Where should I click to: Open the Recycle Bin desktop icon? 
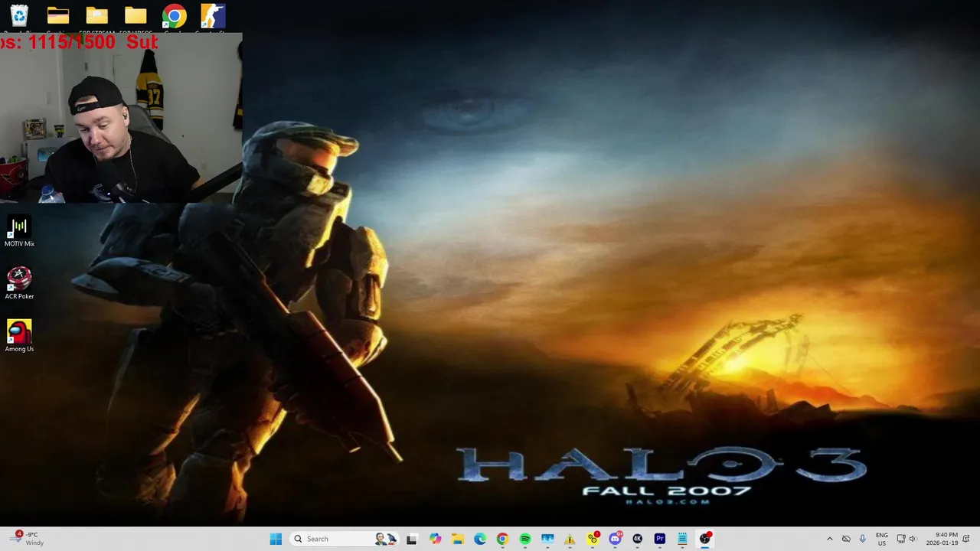pos(19,16)
